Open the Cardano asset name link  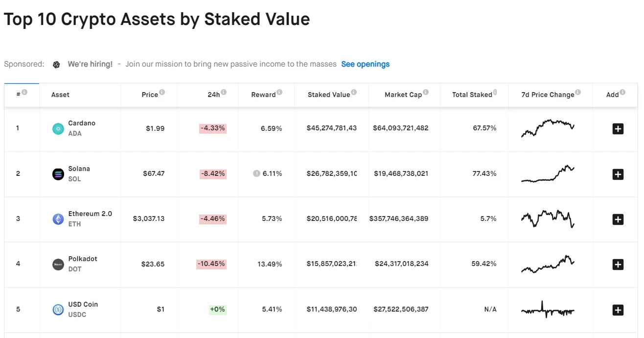pyautogui.click(x=82, y=123)
